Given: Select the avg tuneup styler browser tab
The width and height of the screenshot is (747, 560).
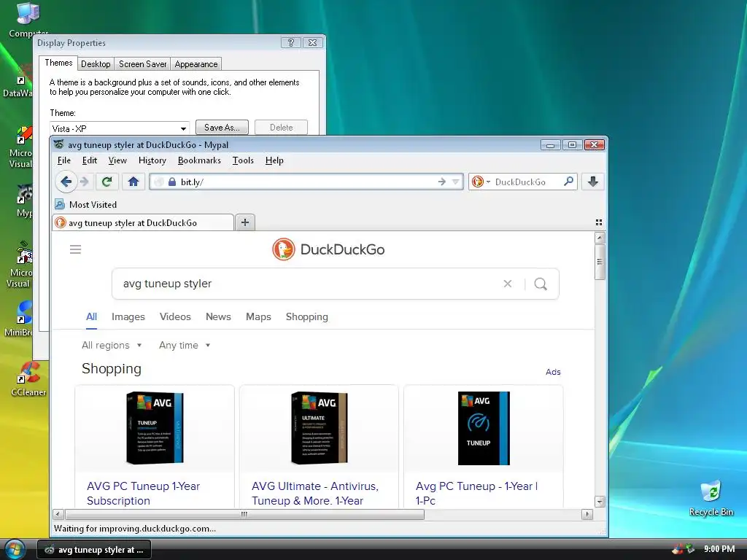Looking at the screenshot, I should click(x=143, y=223).
